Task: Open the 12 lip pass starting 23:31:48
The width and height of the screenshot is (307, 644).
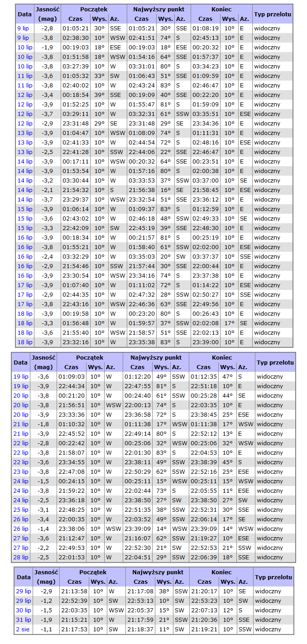Action: (25, 123)
